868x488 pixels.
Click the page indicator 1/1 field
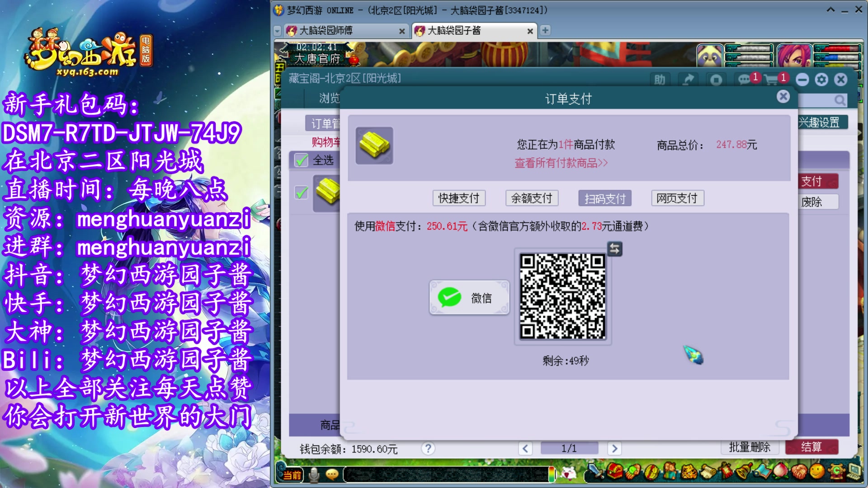point(569,448)
